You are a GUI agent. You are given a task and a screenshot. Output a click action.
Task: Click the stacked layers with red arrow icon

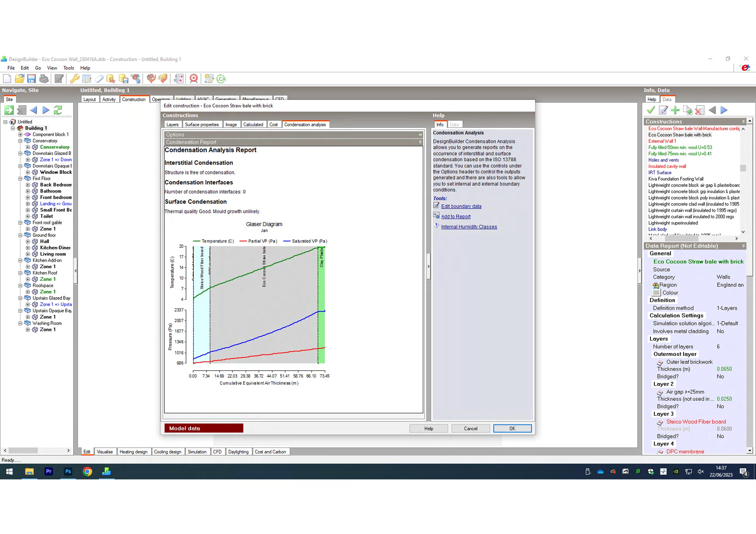tap(163, 79)
